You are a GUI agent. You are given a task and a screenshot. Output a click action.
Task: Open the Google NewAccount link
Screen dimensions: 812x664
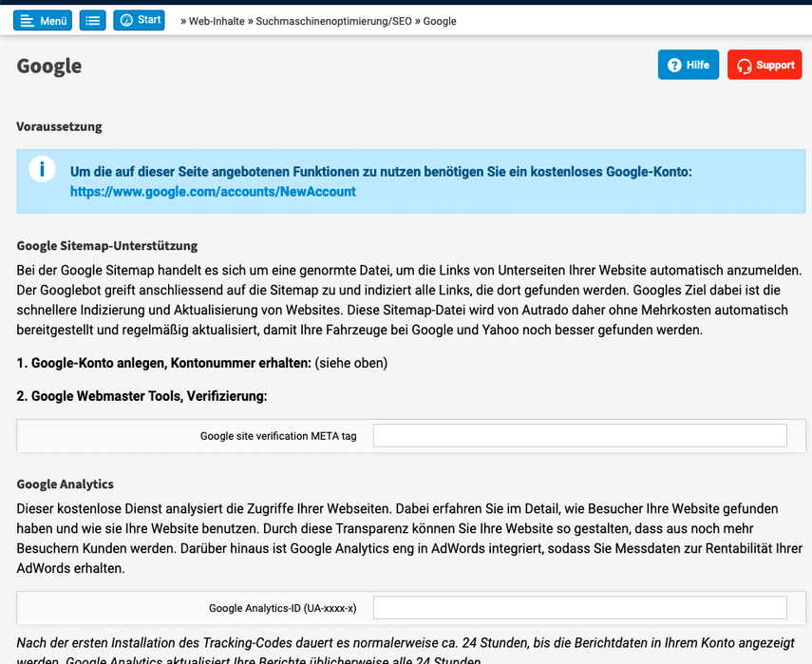tap(213, 192)
